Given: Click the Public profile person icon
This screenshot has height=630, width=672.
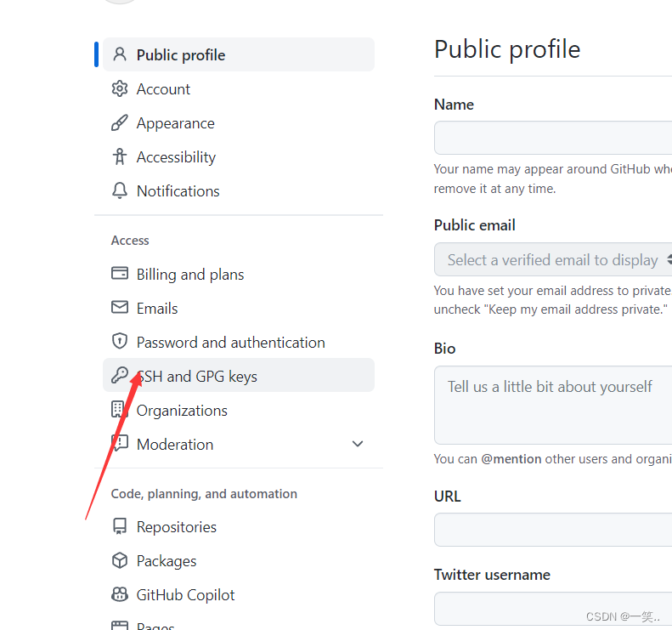Looking at the screenshot, I should point(120,54).
